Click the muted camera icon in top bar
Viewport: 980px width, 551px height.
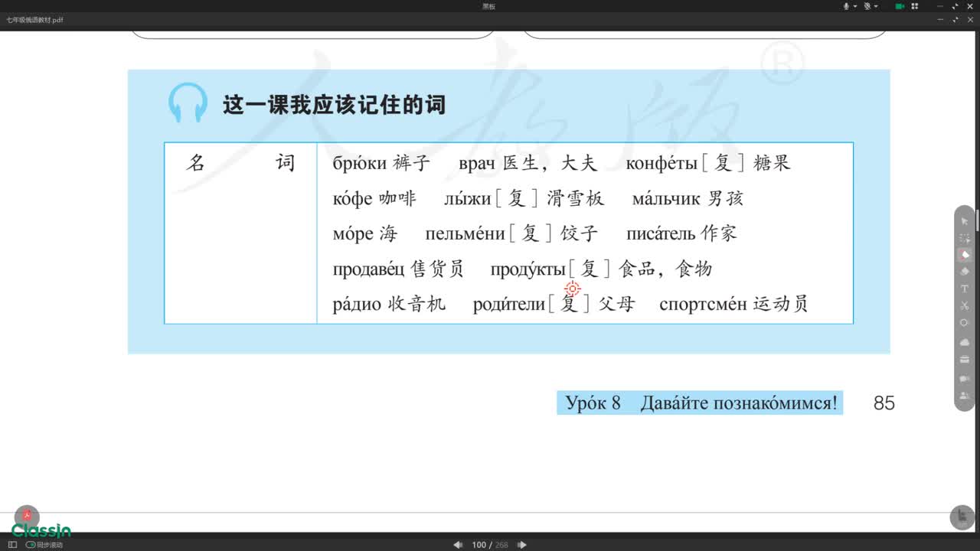point(868,6)
